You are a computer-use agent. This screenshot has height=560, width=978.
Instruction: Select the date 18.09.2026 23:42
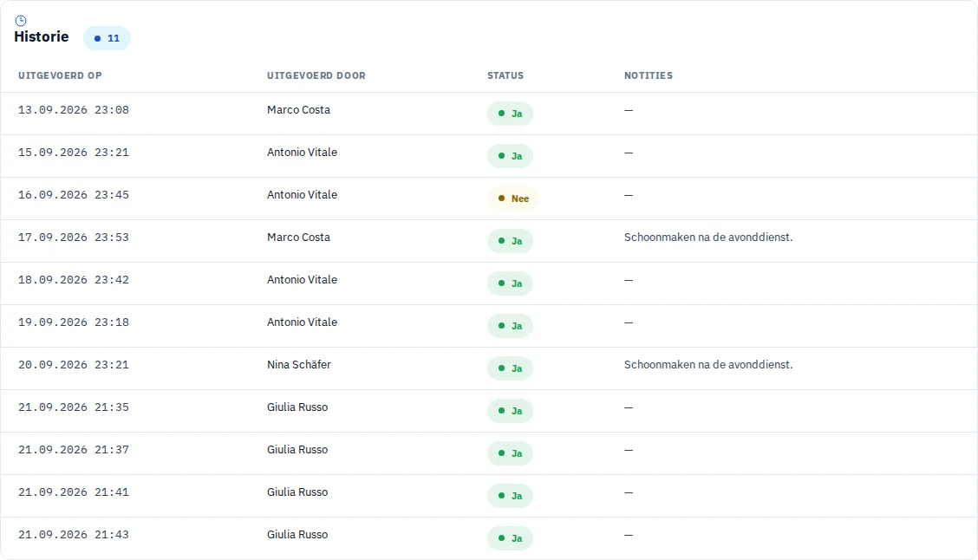pyautogui.click(x=74, y=280)
